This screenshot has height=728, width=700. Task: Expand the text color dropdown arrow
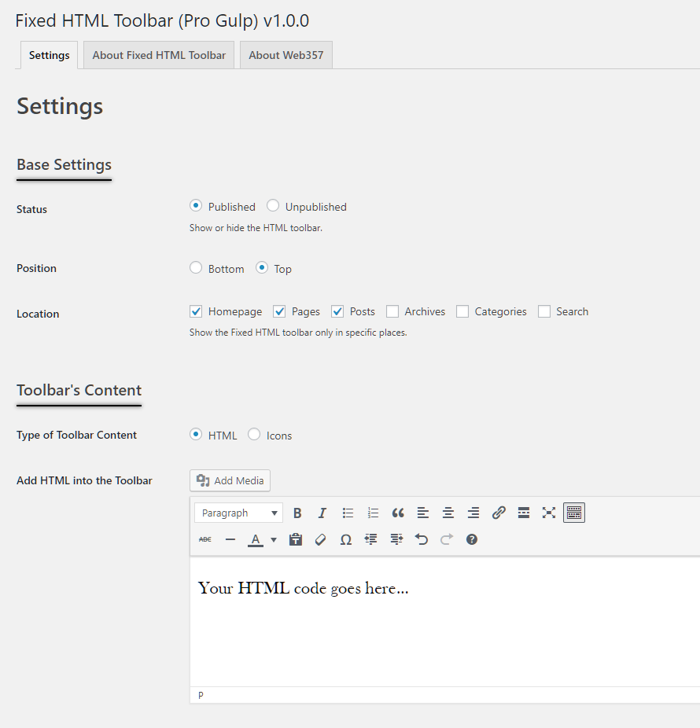pyautogui.click(x=274, y=539)
